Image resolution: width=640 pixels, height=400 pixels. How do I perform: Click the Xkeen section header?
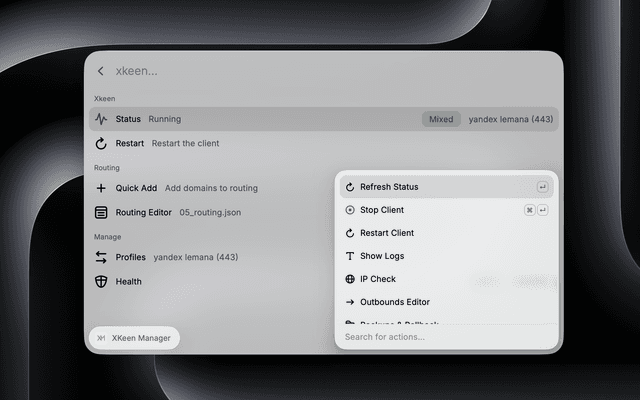[x=104, y=98]
